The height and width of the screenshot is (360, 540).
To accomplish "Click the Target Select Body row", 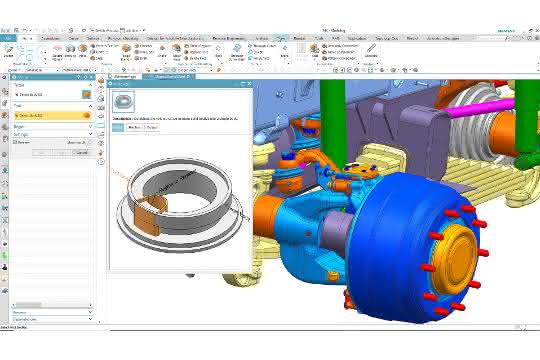I will pyautogui.click(x=53, y=94).
